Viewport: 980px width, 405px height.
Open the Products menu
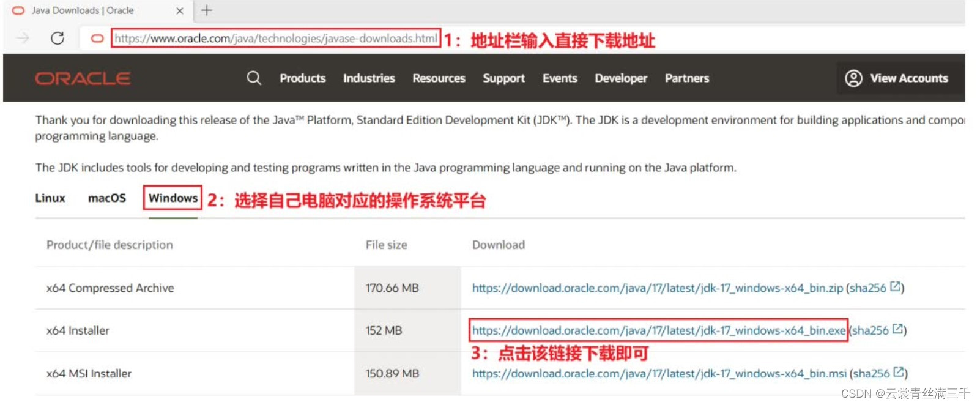303,78
